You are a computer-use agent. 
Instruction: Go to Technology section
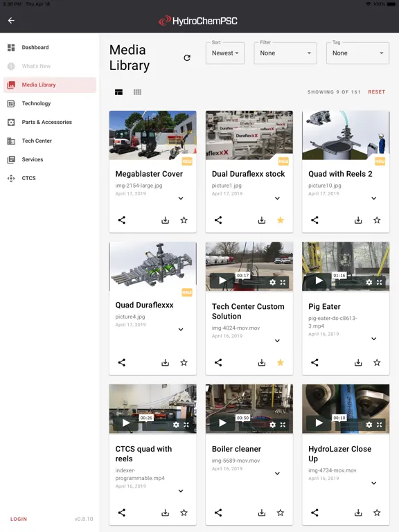click(50, 103)
